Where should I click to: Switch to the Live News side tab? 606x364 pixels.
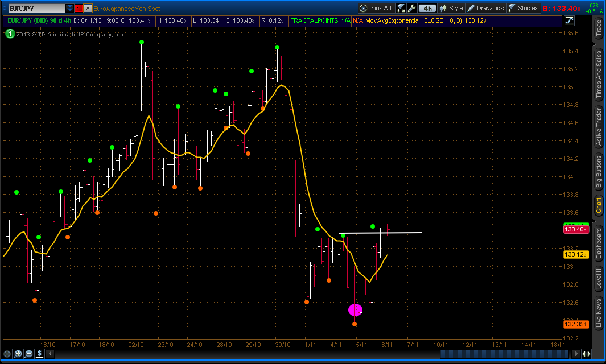coord(599,314)
